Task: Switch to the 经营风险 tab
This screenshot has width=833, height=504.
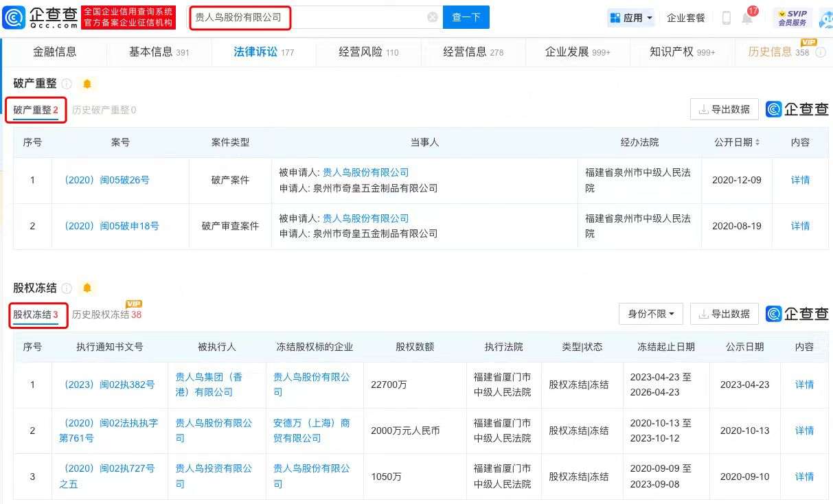Action: coord(368,52)
